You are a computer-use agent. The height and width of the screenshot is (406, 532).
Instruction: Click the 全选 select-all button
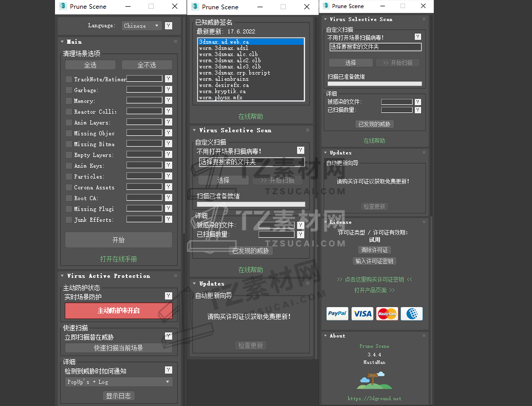tap(90, 65)
